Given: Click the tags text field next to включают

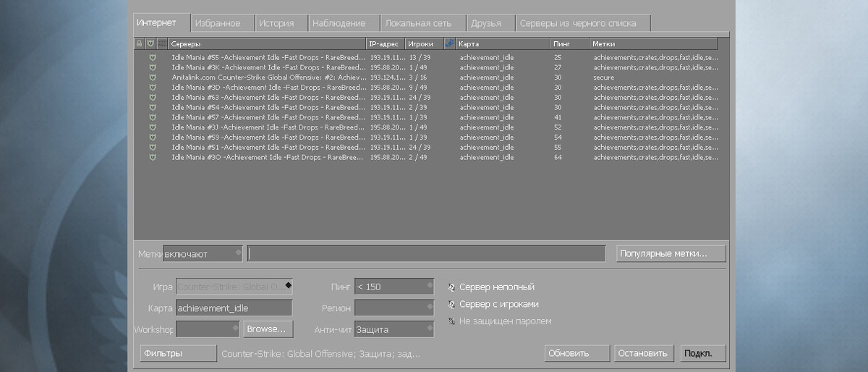Looking at the screenshot, I should tap(427, 254).
